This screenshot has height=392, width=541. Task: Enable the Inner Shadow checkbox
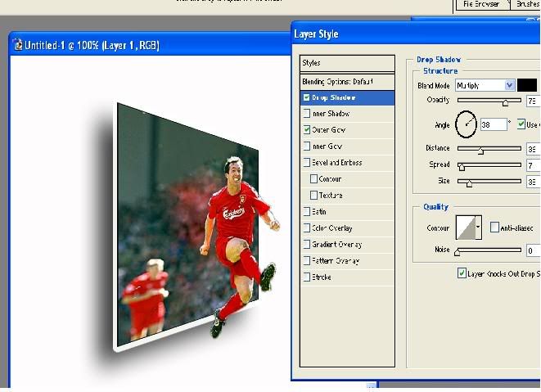click(306, 113)
